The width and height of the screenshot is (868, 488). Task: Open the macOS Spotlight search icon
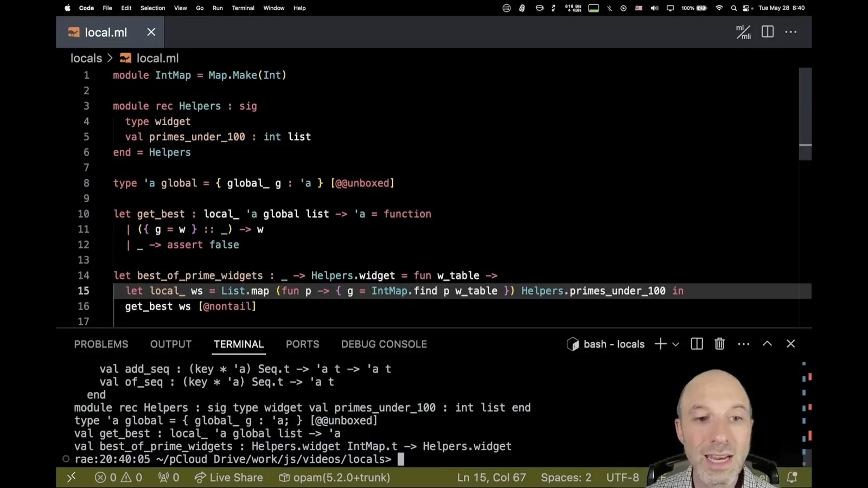click(733, 8)
